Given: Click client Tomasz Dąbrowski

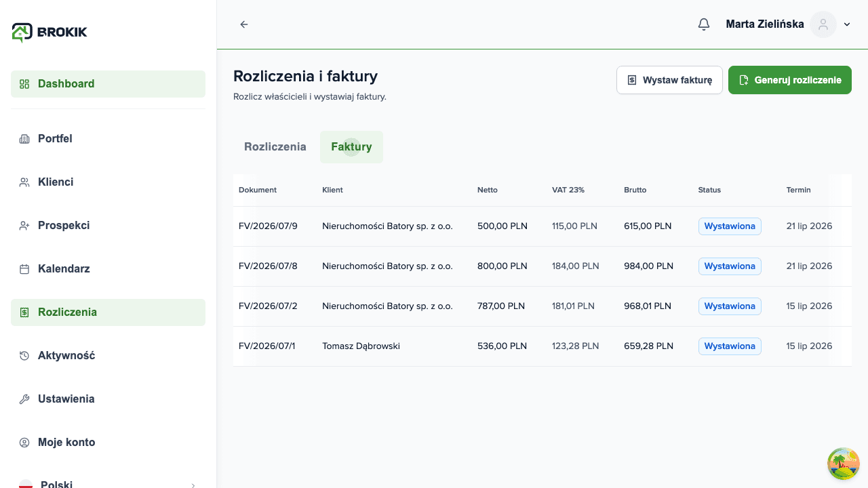Looking at the screenshot, I should tap(361, 346).
